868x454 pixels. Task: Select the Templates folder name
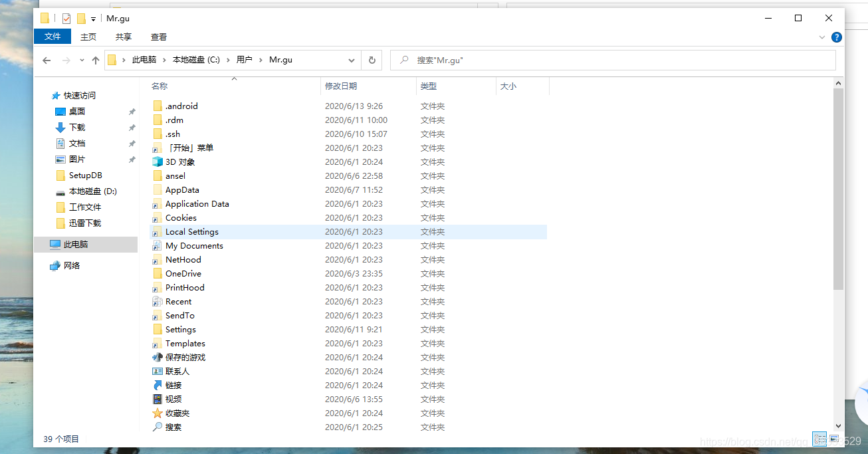pyautogui.click(x=185, y=343)
